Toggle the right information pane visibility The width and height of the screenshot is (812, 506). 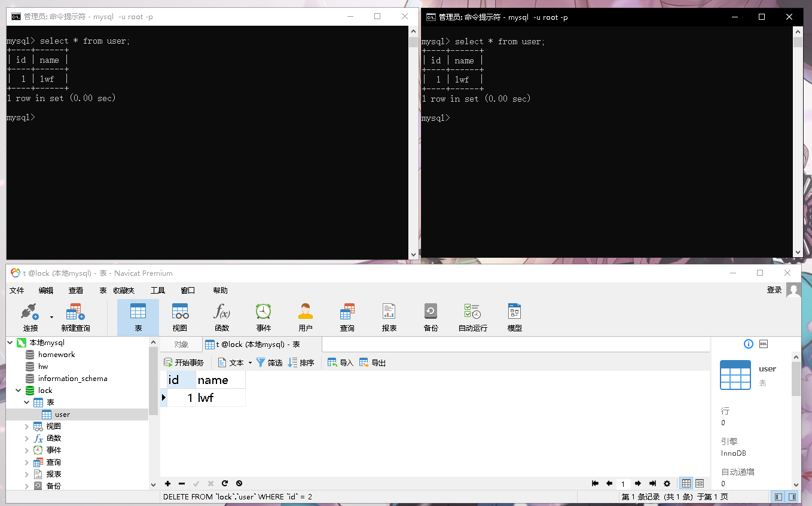(x=792, y=496)
